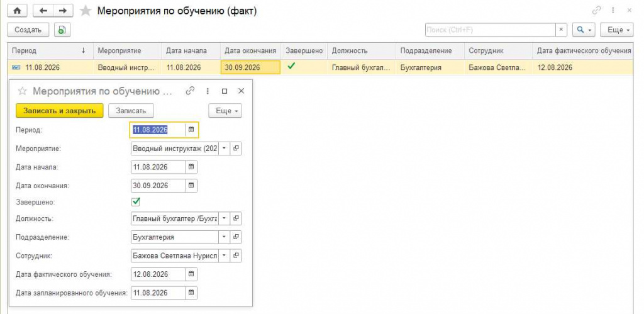Close the record dialog

pos(241,91)
